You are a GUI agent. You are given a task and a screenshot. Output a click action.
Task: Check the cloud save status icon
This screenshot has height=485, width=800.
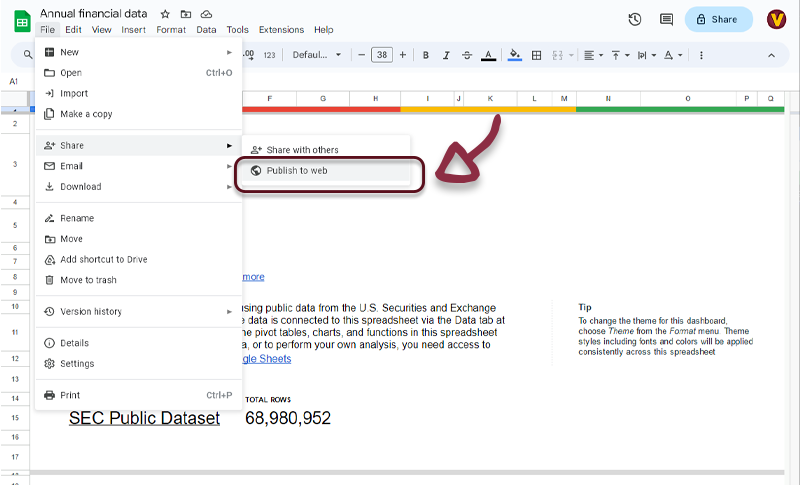(206, 14)
